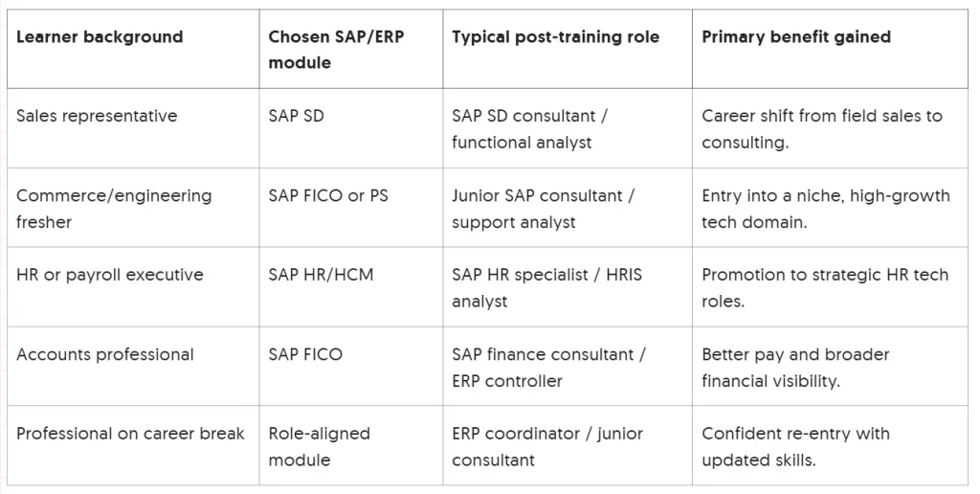
Task: Select the 'SAP SD' module cell
Action: [296, 116]
